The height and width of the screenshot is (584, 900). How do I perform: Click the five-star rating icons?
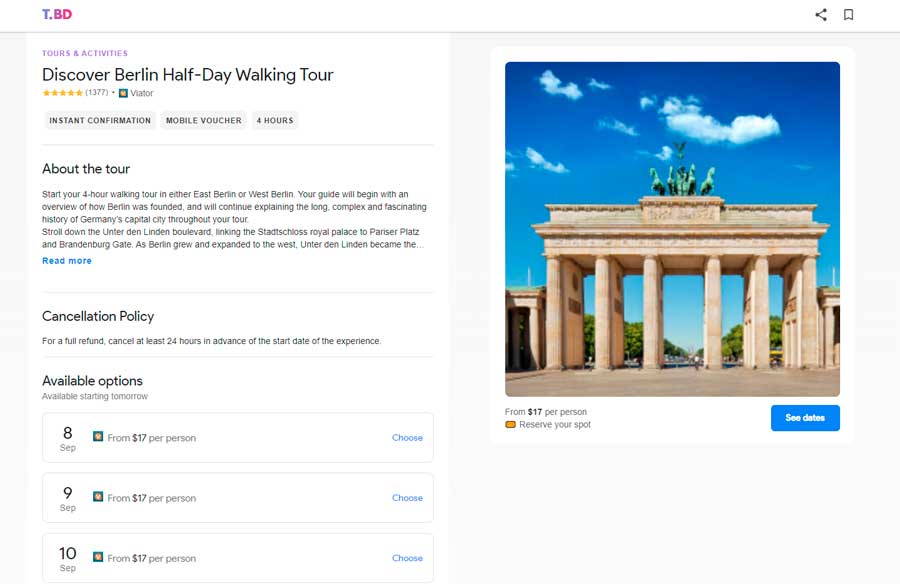coord(62,93)
